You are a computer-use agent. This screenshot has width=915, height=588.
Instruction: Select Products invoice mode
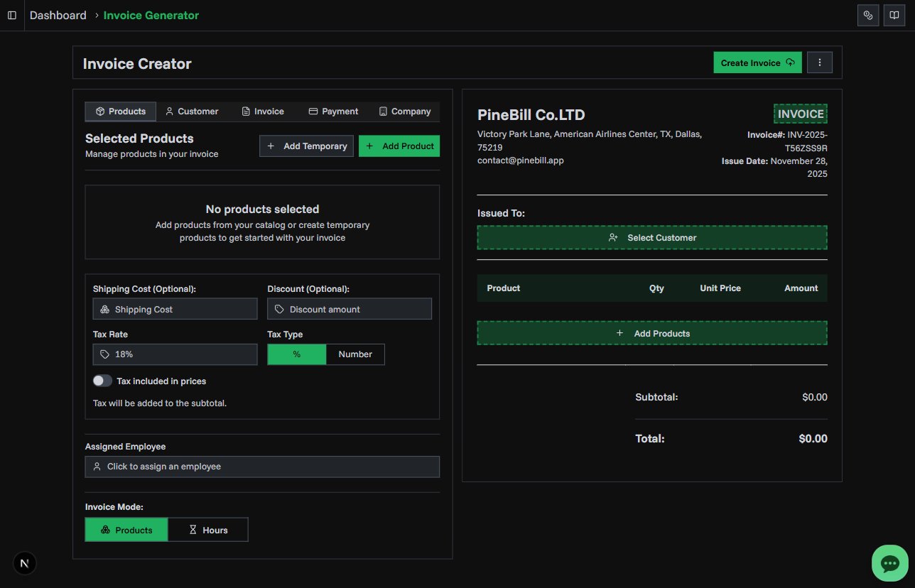[126, 530]
